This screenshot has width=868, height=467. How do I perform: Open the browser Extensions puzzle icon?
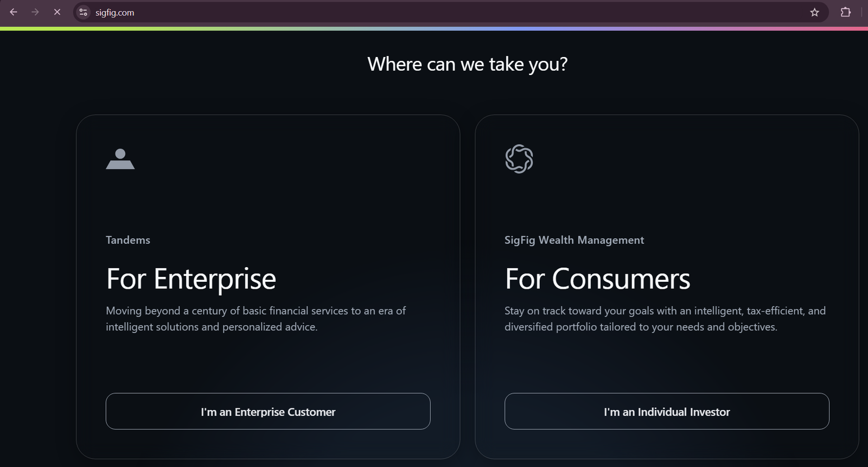[x=845, y=12]
